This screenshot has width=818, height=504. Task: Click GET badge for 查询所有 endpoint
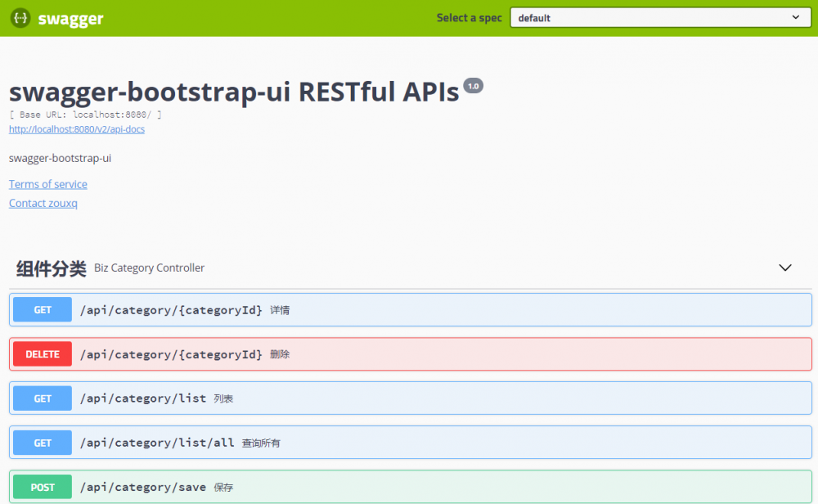click(x=43, y=443)
